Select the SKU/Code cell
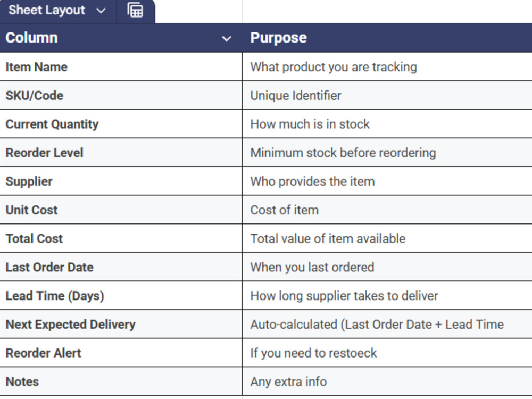The height and width of the screenshot is (399, 532). [x=121, y=95]
